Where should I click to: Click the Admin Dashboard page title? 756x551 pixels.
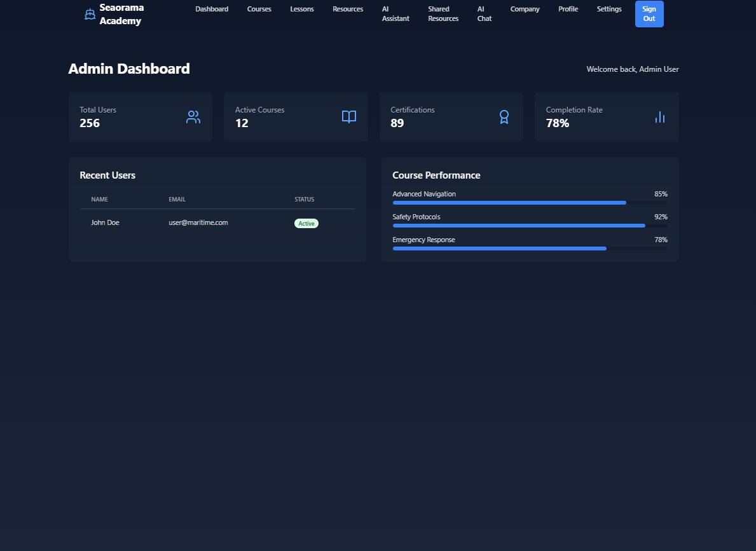pos(129,69)
